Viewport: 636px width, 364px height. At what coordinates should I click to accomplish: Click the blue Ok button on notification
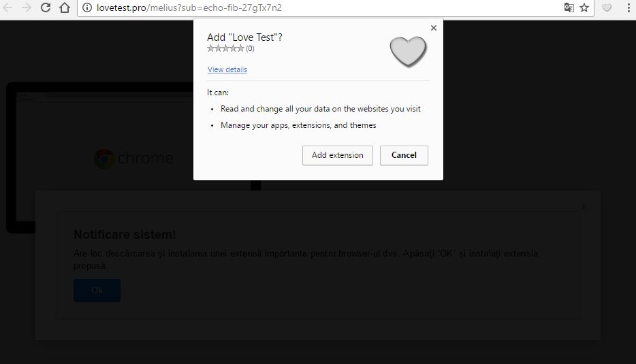click(97, 291)
